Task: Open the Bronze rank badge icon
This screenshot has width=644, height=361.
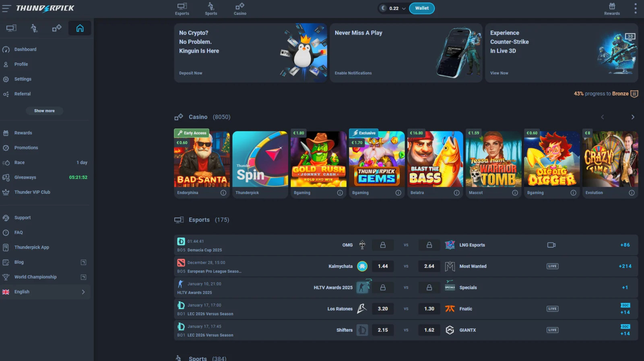Action: (634, 94)
